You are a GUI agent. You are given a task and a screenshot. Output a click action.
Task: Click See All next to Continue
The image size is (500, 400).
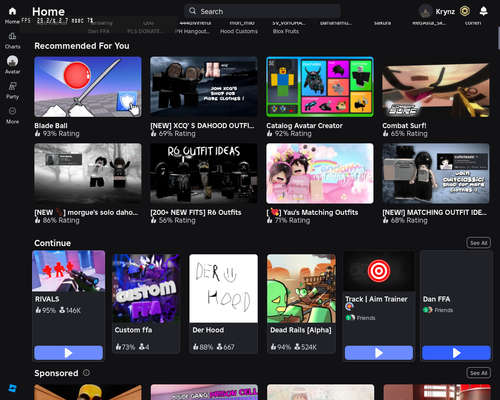pos(478,243)
